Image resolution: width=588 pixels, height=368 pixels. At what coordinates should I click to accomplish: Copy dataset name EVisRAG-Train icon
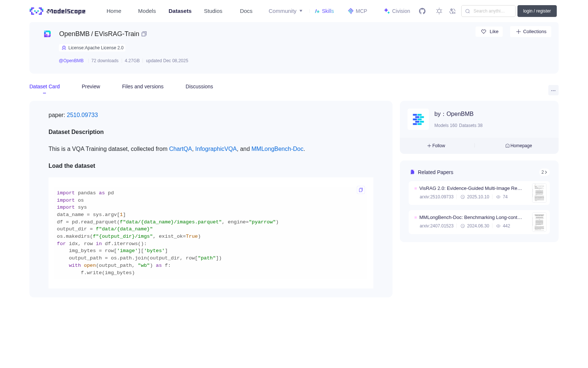pyautogui.click(x=144, y=34)
